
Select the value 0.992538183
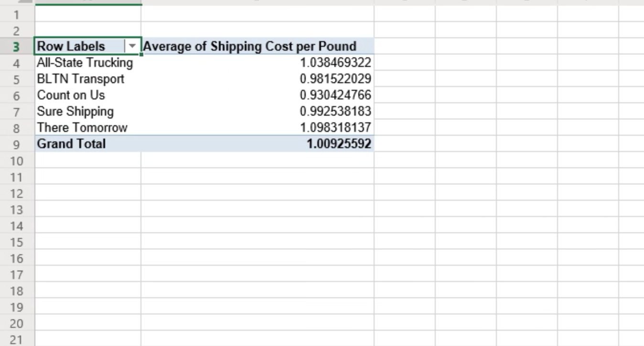click(x=258, y=111)
